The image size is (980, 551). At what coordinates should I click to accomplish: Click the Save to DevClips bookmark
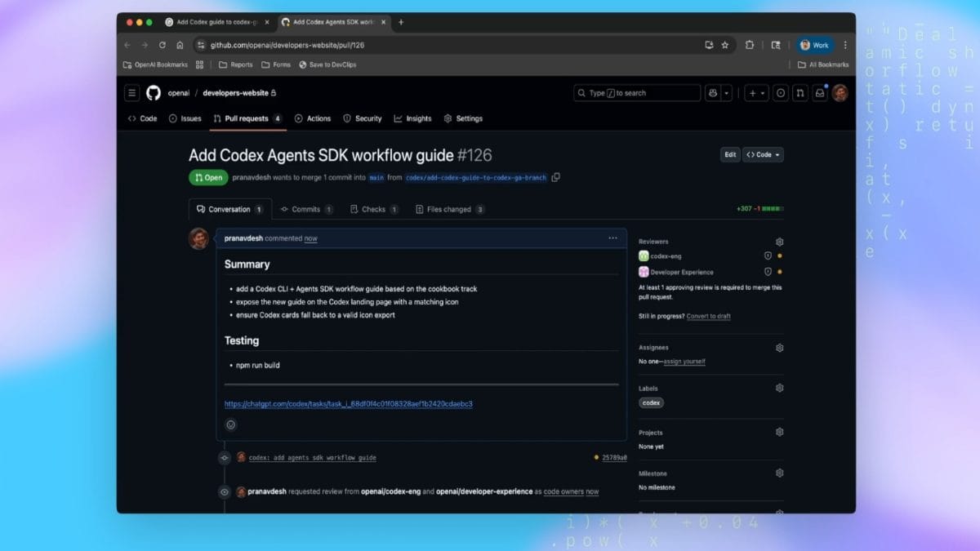pos(327,64)
